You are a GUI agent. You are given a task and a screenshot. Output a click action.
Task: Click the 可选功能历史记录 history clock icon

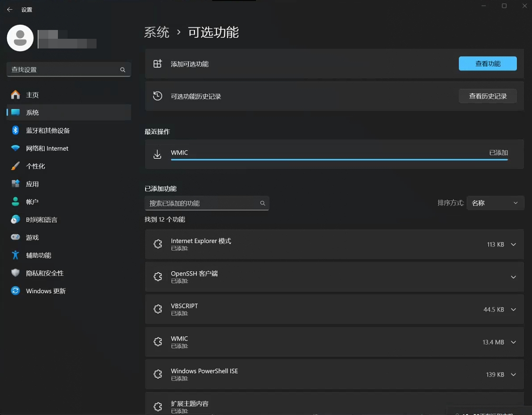(158, 96)
